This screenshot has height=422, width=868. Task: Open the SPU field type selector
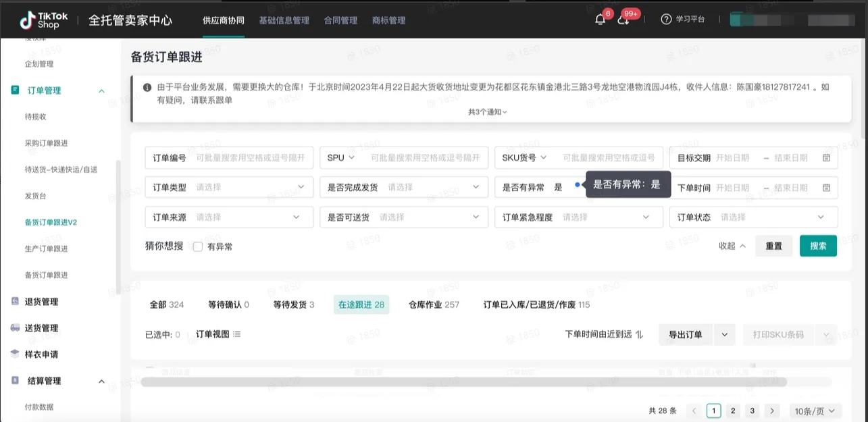pyautogui.click(x=341, y=158)
